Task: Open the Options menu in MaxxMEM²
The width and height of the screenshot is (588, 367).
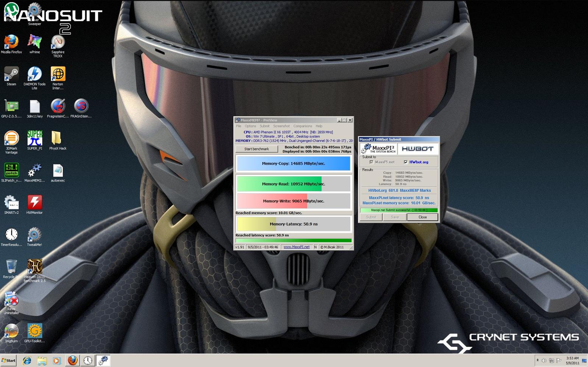Action: [250, 126]
